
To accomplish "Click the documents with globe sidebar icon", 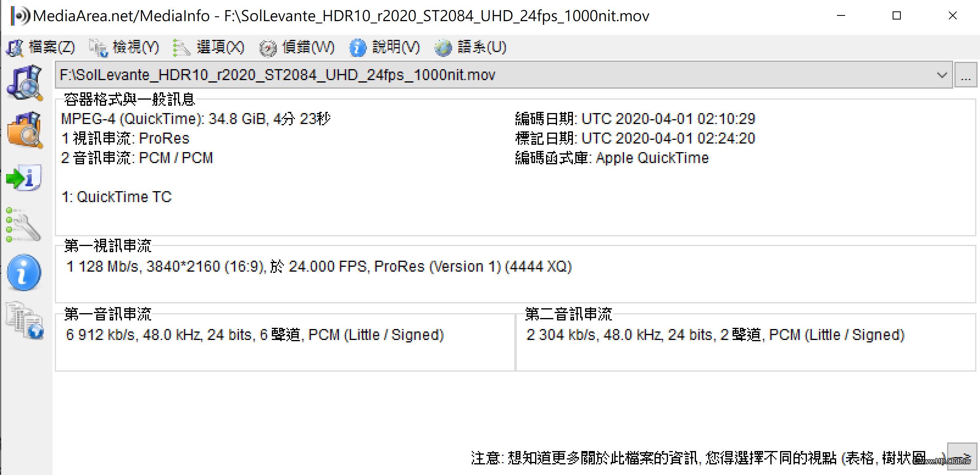I will coord(25,320).
